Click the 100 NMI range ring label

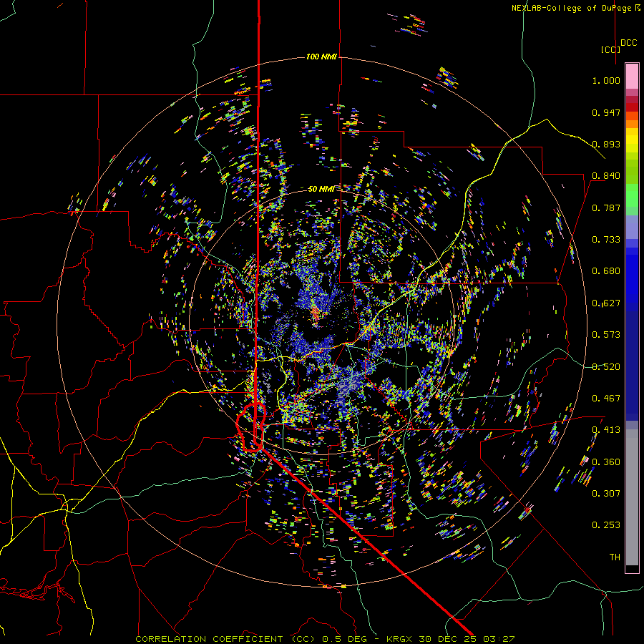pyautogui.click(x=321, y=57)
